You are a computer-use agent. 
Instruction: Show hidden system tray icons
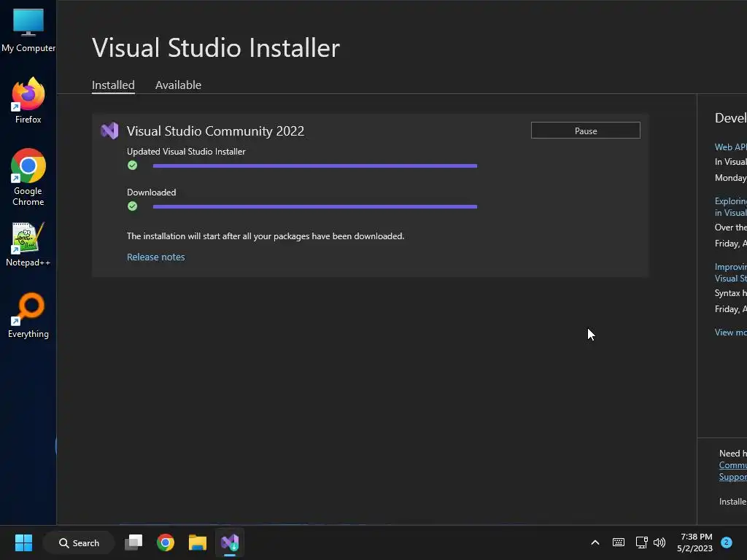(595, 542)
